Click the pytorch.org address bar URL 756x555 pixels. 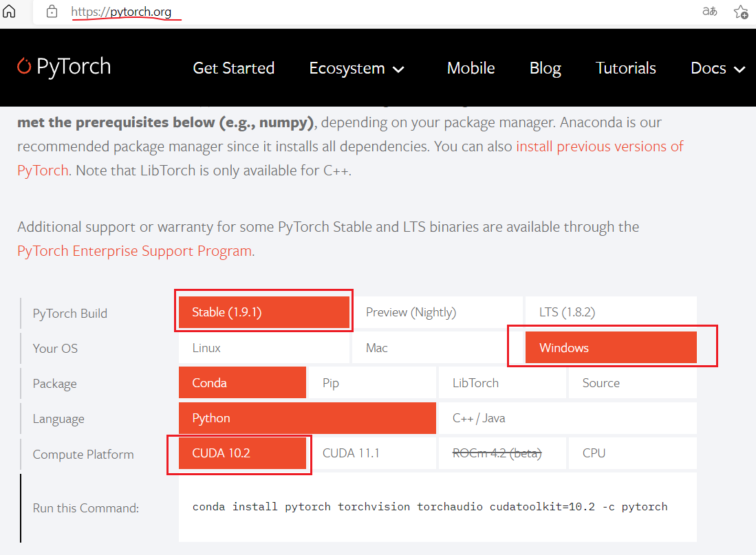(x=121, y=12)
